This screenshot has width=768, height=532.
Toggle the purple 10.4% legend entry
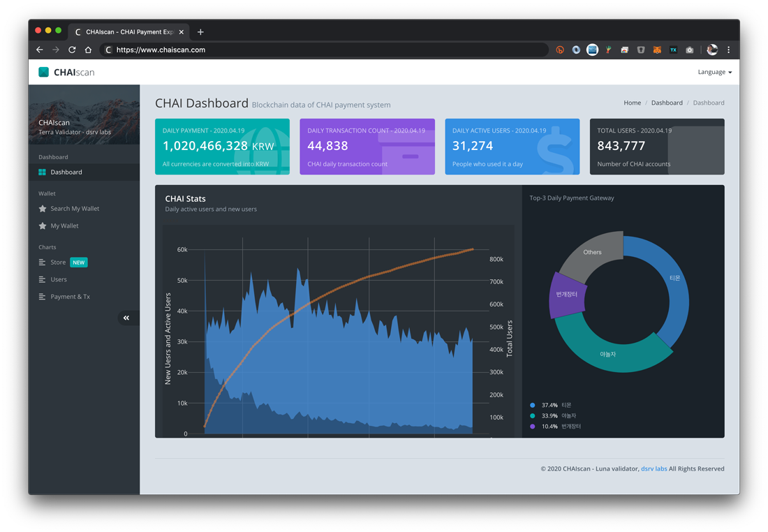coord(556,426)
